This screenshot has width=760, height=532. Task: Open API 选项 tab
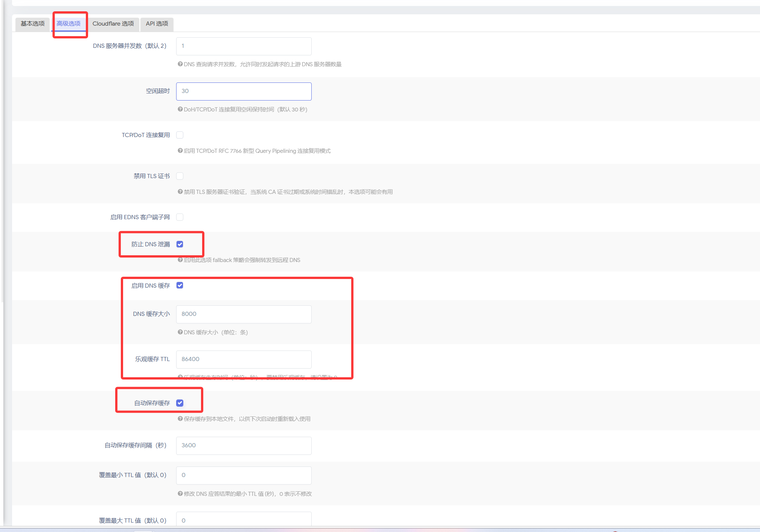pyautogui.click(x=157, y=24)
